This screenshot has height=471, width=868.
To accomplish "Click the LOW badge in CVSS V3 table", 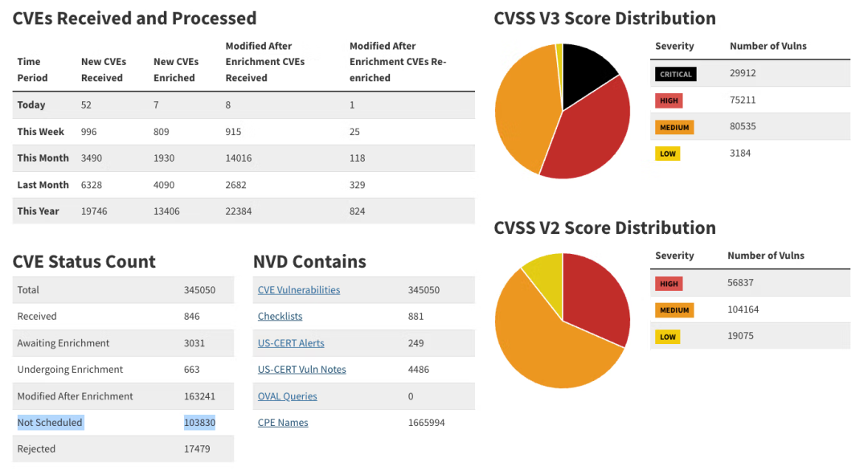I will 667,154.
